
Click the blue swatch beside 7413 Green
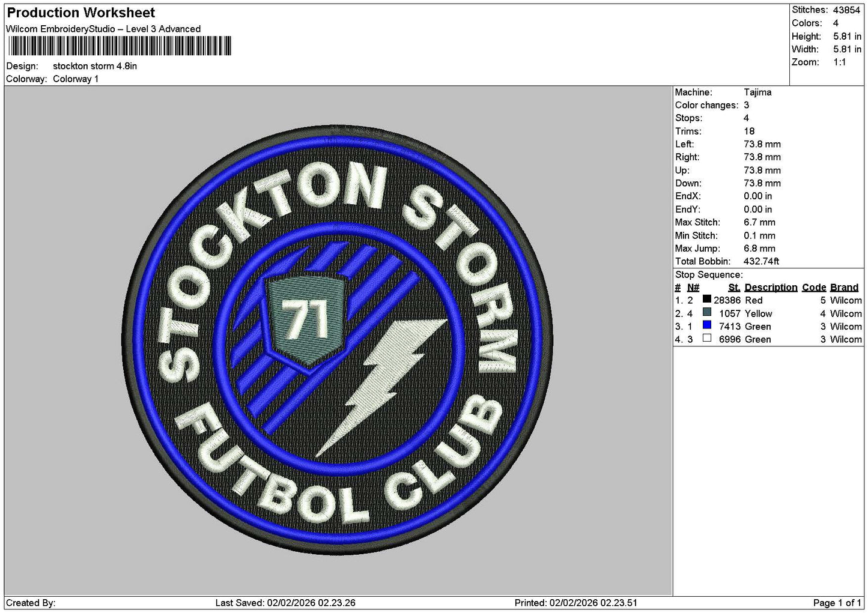click(707, 325)
